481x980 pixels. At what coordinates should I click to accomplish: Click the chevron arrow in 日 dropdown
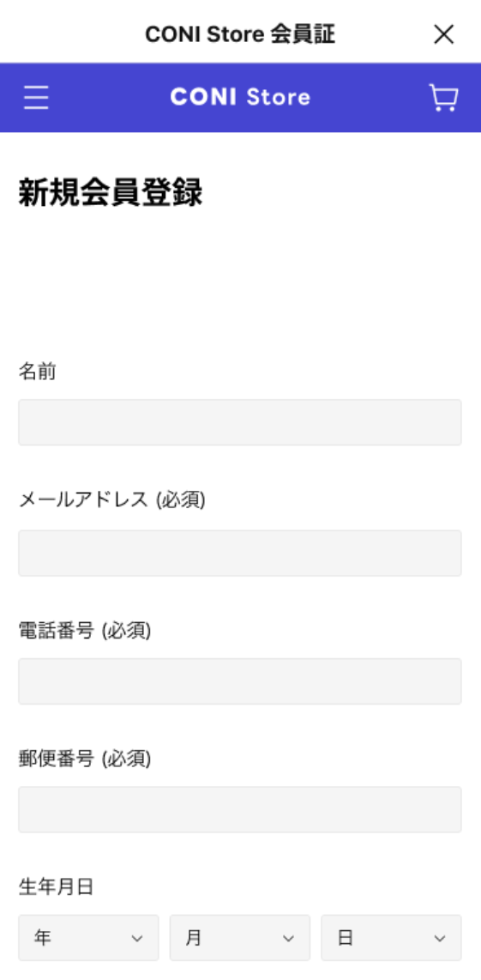click(x=440, y=938)
